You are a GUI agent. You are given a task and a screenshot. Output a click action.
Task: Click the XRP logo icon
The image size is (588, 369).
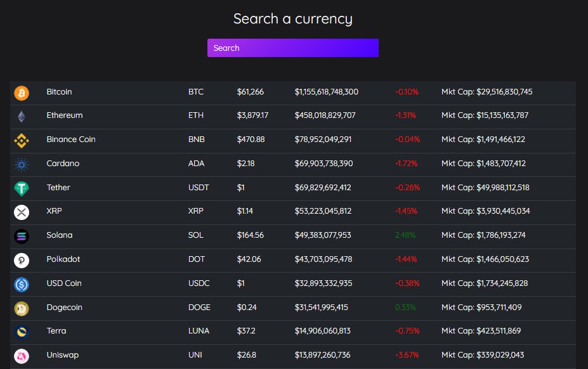coord(22,212)
